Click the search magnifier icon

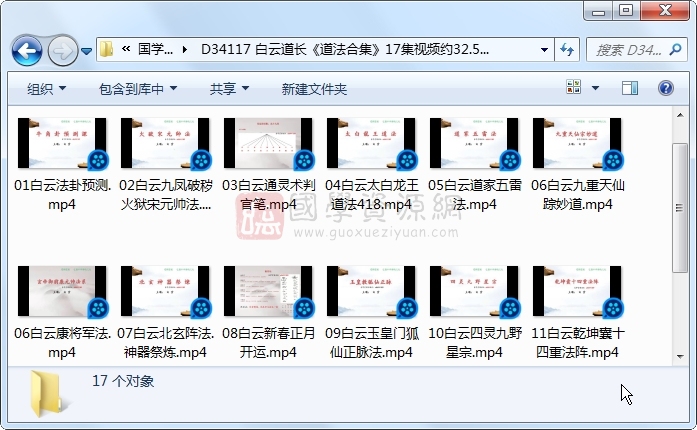pos(676,49)
